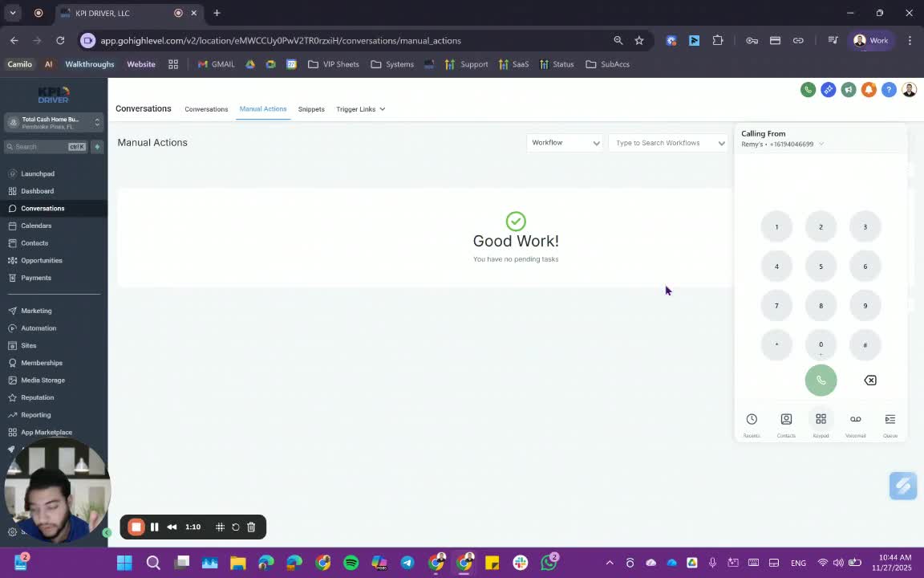Reload the page
The image size is (924, 578).
pos(60,41)
